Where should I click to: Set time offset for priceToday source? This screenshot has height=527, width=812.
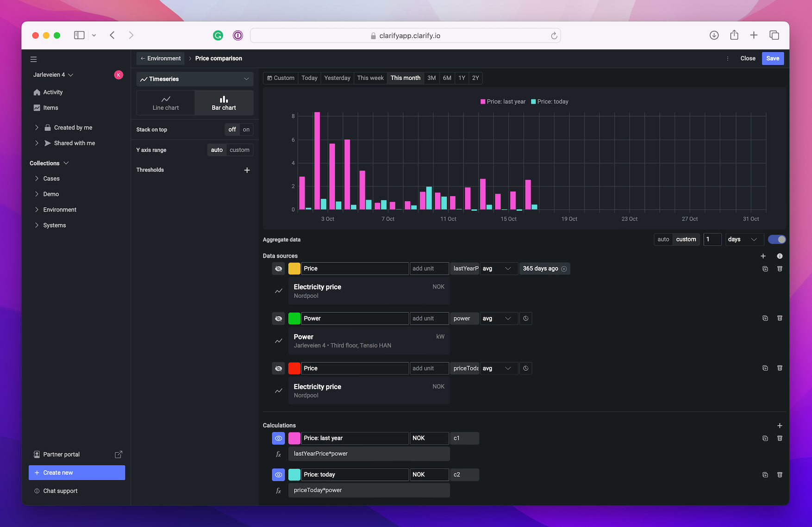525,368
